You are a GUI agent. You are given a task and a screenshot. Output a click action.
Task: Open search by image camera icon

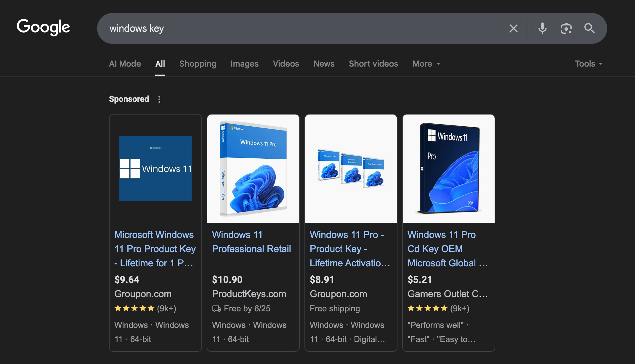pos(566,28)
